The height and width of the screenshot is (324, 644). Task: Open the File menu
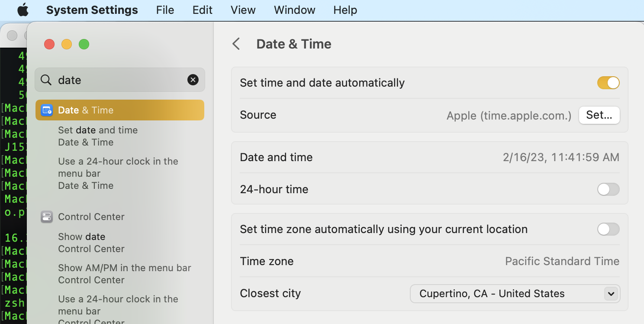[x=165, y=10]
